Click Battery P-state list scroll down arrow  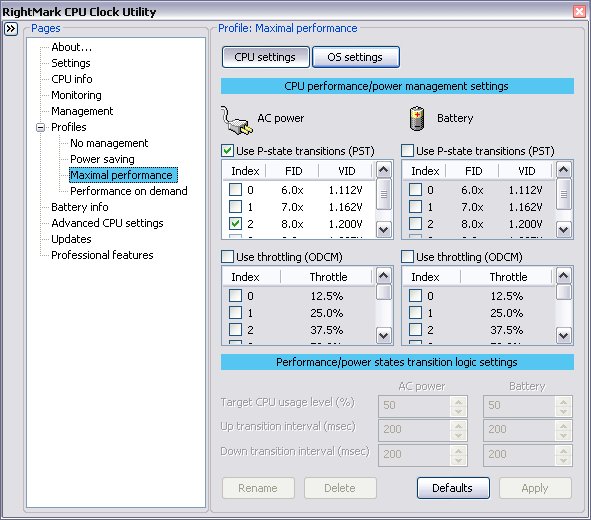(564, 229)
